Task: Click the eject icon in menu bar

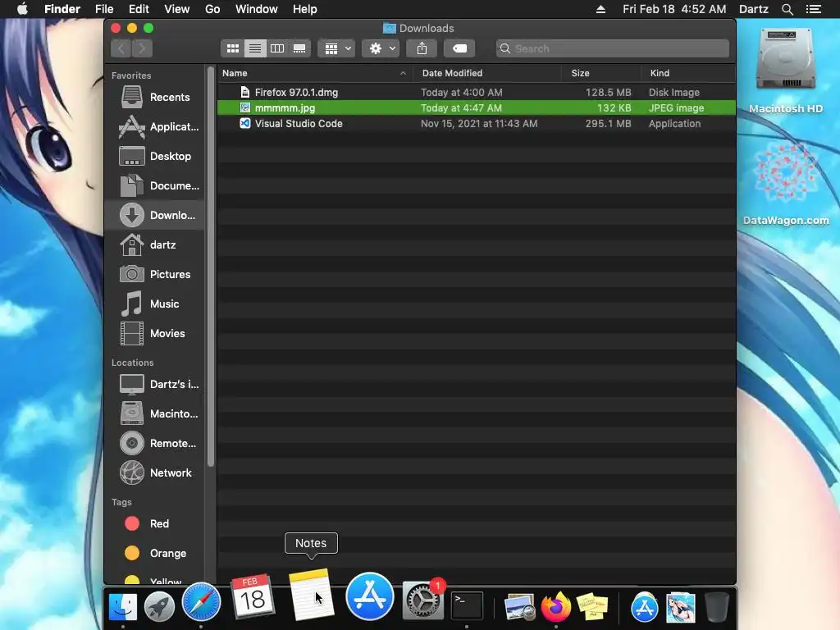Action: pyautogui.click(x=601, y=9)
